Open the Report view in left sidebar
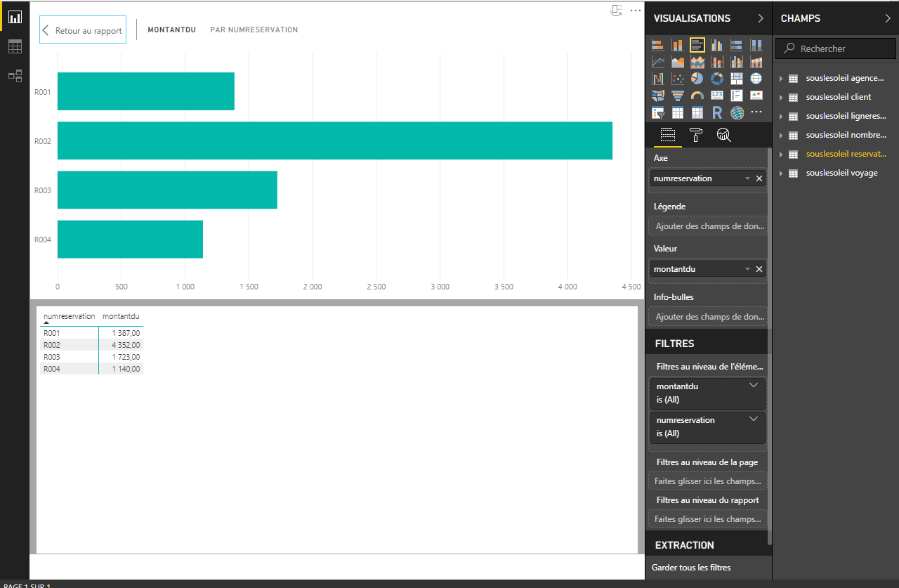 (15, 18)
